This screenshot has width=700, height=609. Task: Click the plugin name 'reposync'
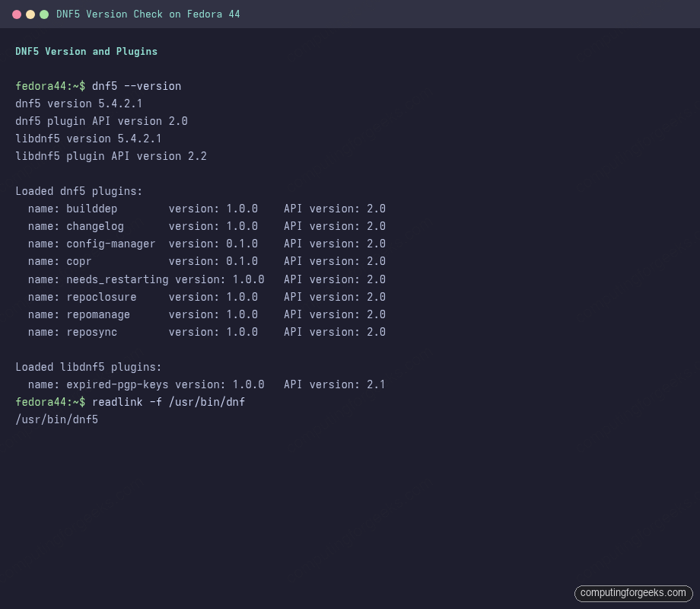(x=92, y=332)
